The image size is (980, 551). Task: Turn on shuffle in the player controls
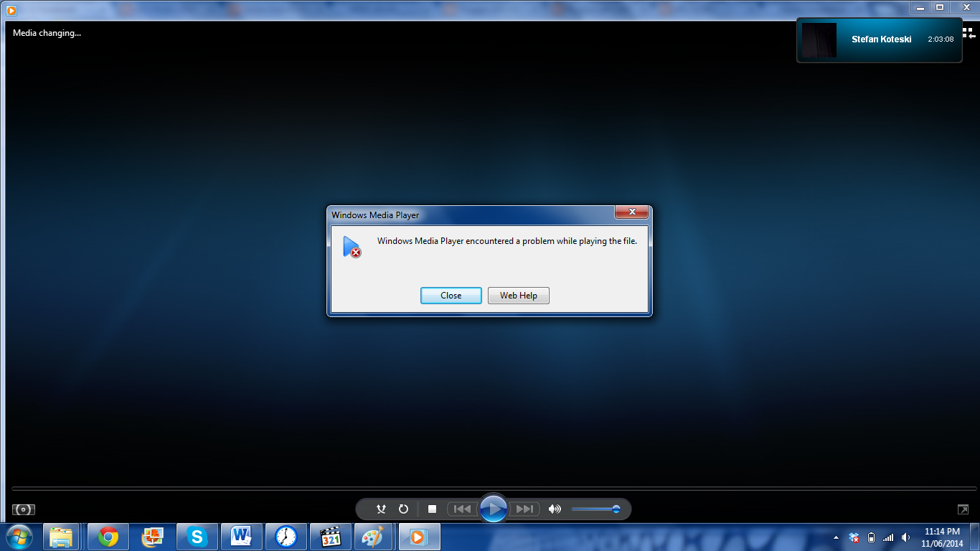(381, 509)
